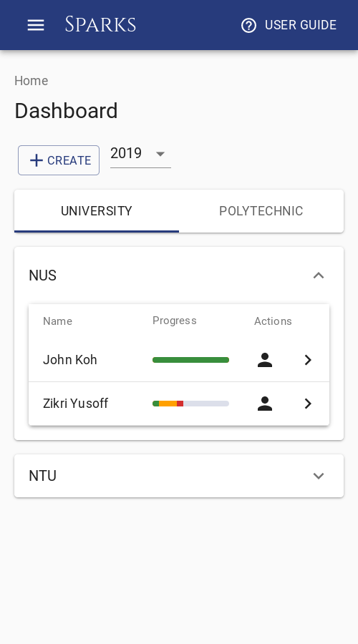
Task: Open Zikri Yusoff's details with the arrow
Action: coord(308,404)
